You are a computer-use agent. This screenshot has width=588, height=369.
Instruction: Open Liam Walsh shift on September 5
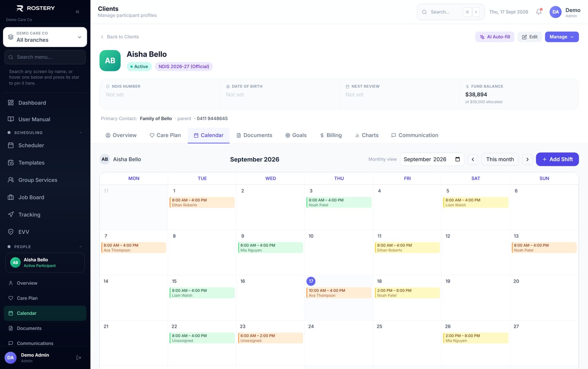pos(475,203)
